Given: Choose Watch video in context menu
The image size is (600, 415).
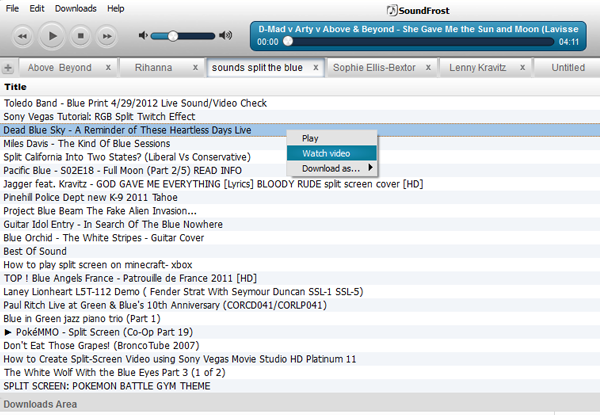Looking at the screenshot, I should coord(332,153).
